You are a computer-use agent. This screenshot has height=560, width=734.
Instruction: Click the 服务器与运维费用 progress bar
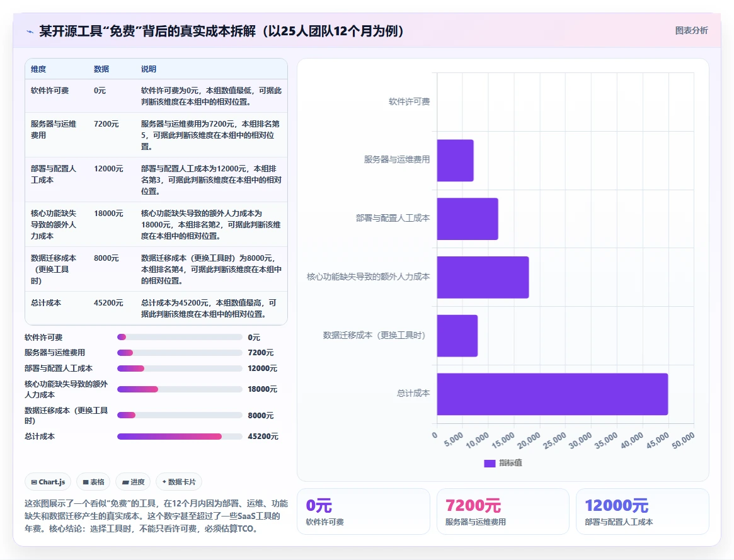point(180,353)
